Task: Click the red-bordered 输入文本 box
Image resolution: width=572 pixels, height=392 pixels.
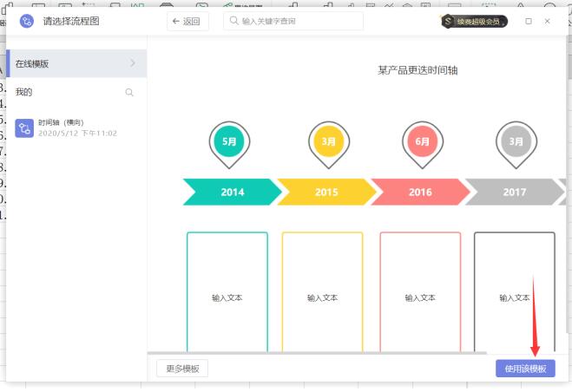Action: pyautogui.click(x=420, y=291)
